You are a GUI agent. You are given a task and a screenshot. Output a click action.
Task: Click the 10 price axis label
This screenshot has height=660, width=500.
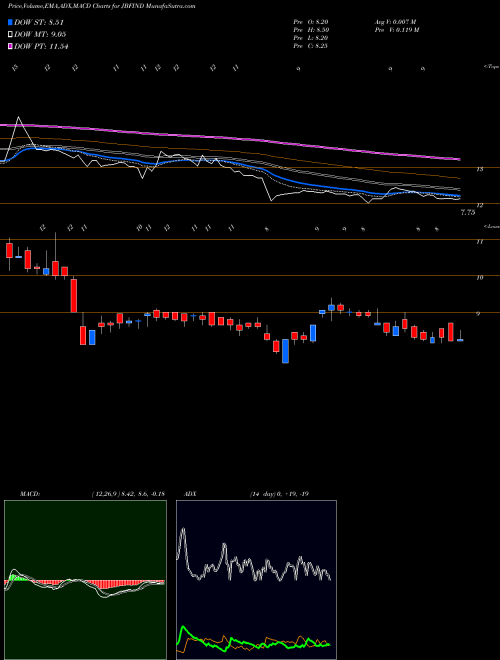(479, 277)
